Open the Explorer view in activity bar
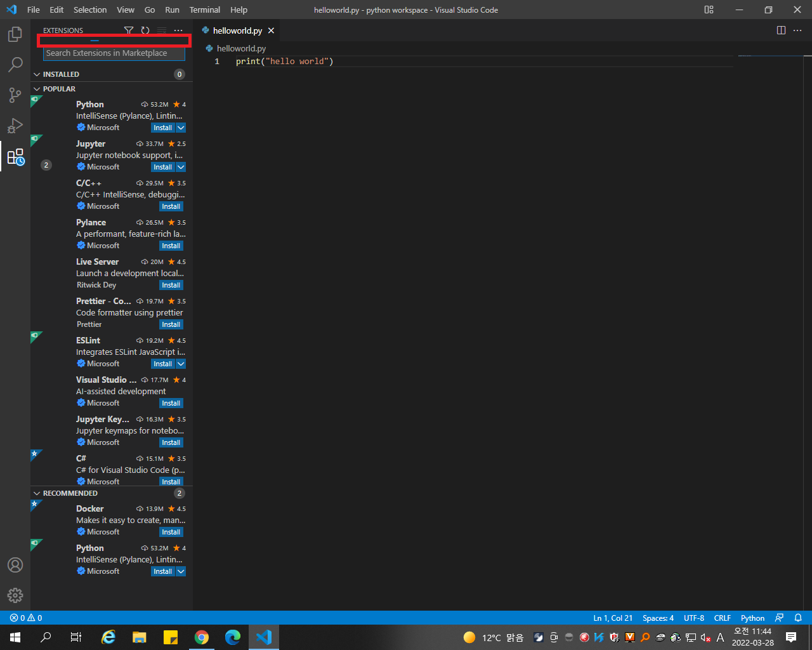 pyautogui.click(x=15, y=34)
